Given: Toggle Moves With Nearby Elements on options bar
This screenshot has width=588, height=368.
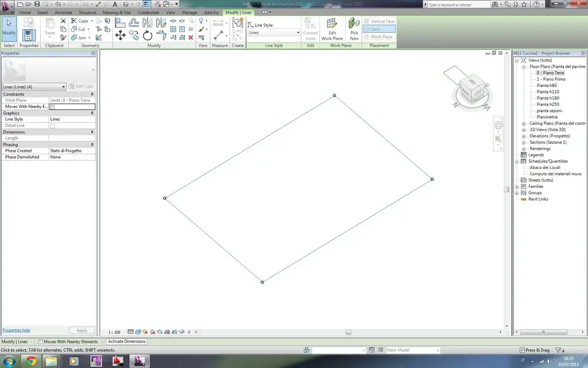Looking at the screenshot, I should [x=40, y=342].
